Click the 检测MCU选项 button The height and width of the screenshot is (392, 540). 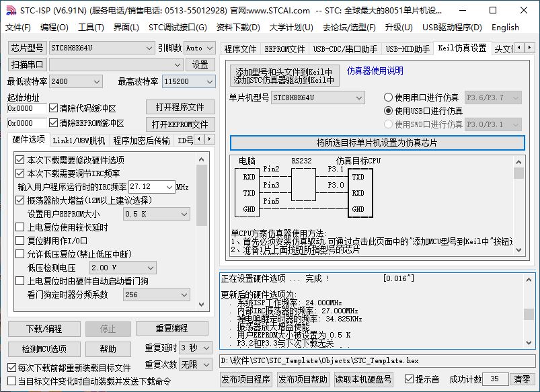coord(44,349)
